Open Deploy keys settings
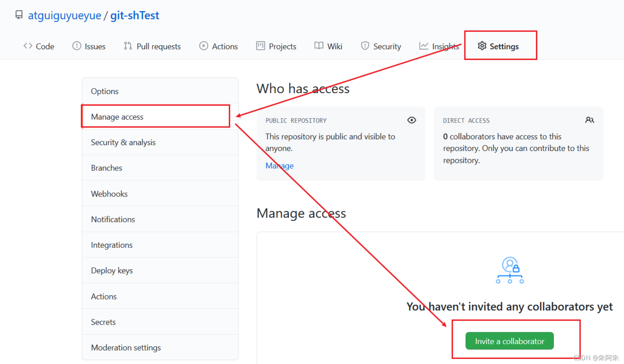 [160, 270]
